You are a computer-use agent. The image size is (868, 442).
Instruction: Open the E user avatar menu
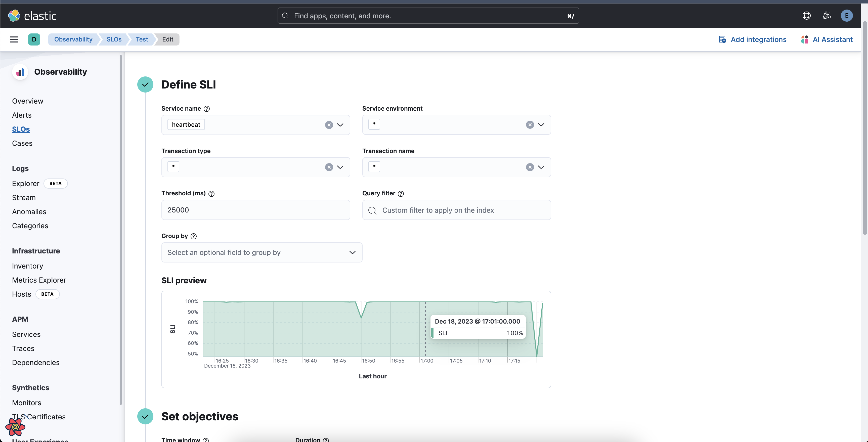846,16
